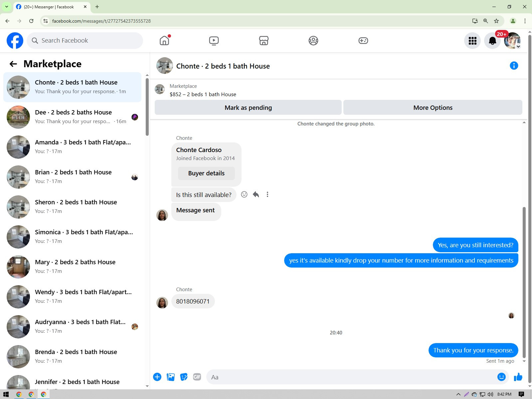Open Simonica 3 beds 1 bath conversation

(x=73, y=237)
